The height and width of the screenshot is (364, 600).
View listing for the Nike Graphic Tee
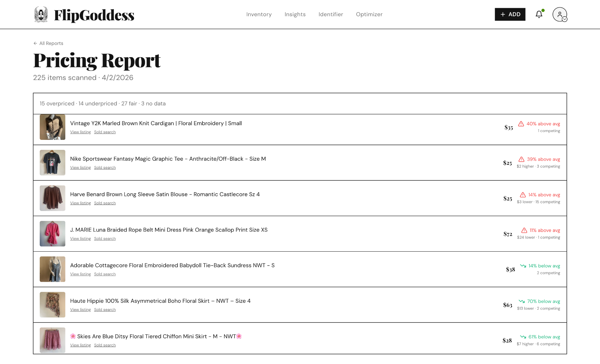coord(80,168)
